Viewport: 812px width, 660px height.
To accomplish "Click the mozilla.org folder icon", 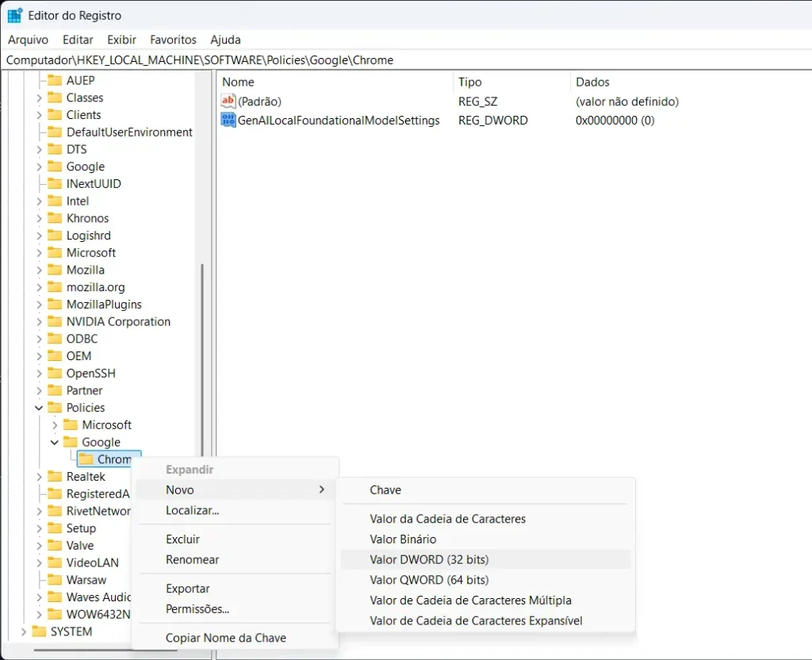I will pos(55,287).
